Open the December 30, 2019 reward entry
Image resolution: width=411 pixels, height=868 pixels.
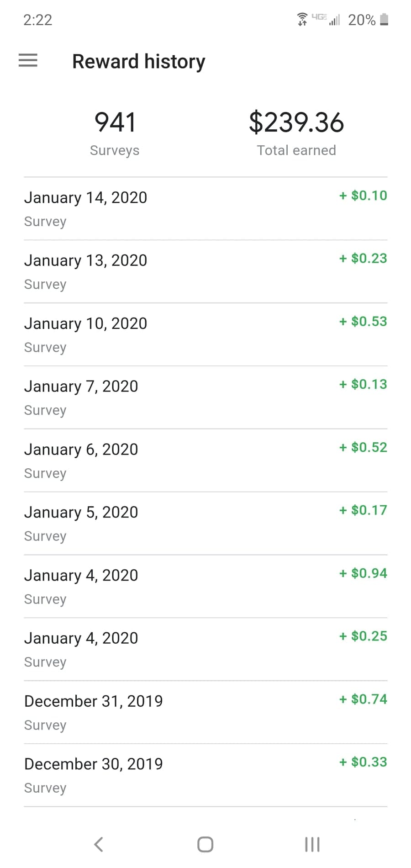(205, 775)
